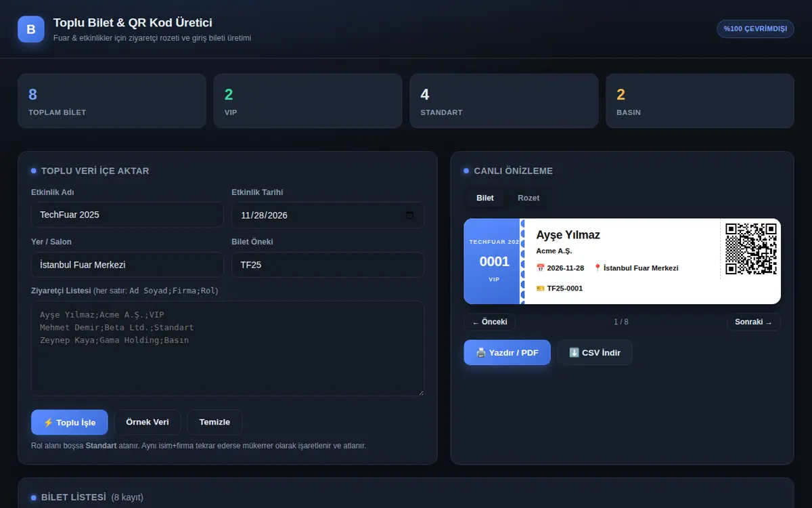The height and width of the screenshot is (508, 812).
Task: Click the Standart stat card
Action: (x=504, y=101)
